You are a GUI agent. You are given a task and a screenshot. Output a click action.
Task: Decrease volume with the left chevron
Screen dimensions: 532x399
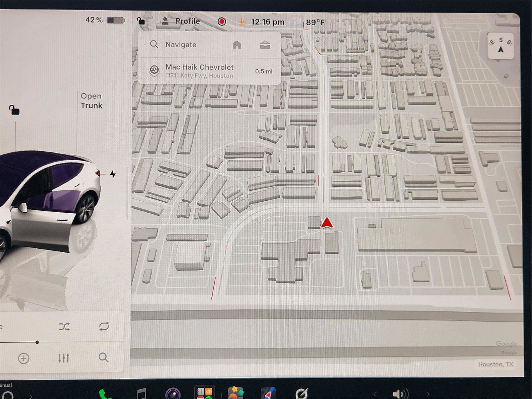pyautogui.click(x=375, y=395)
